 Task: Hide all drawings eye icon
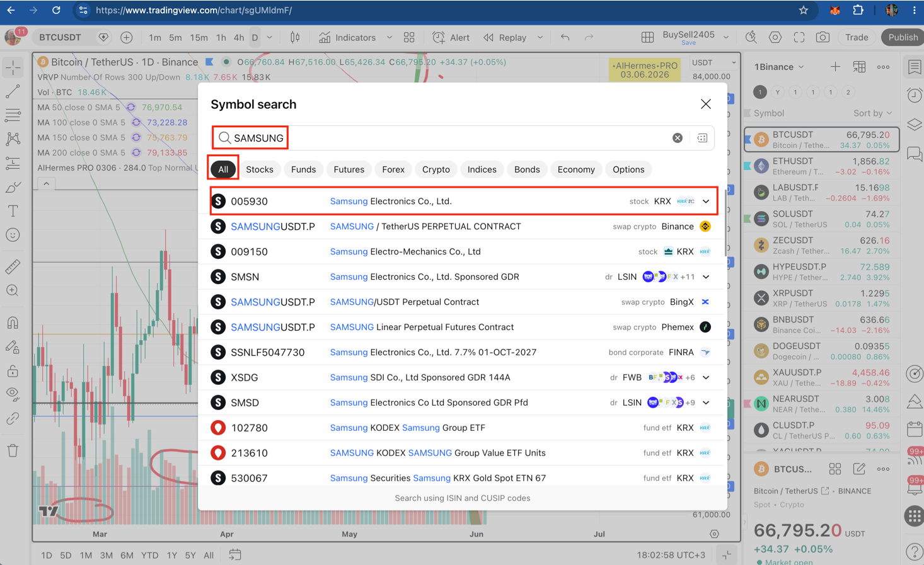tap(13, 395)
